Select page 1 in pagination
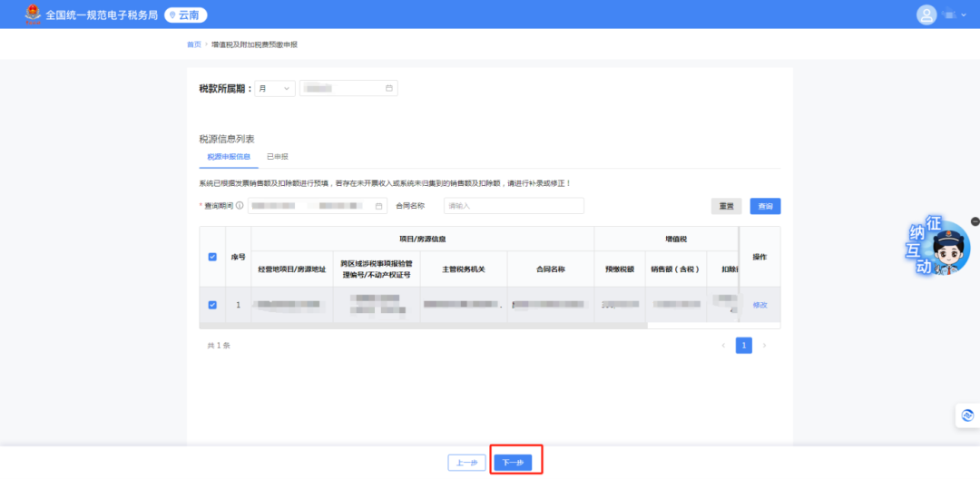The image size is (980, 479). [x=744, y=346]
